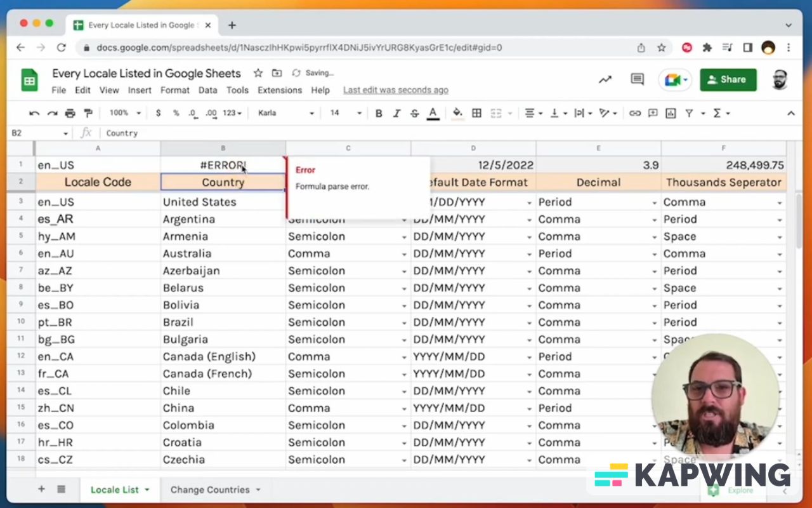
Task: Insert a chart from the toolbar
Action: (671, 113)
